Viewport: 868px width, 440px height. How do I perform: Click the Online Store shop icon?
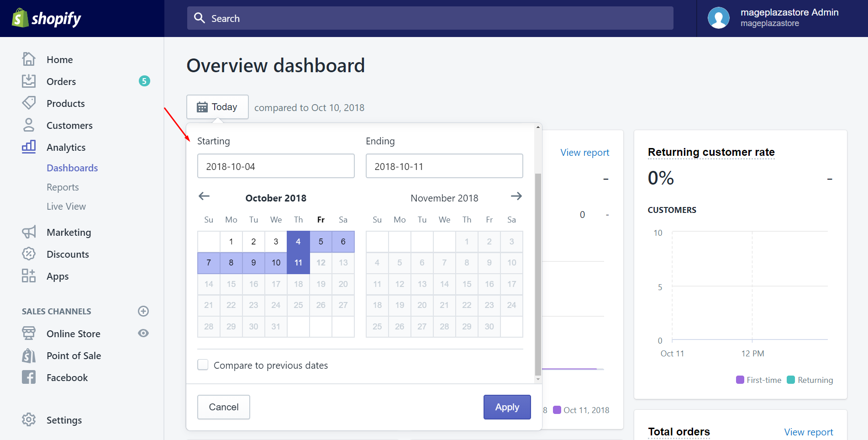[29, 333]
